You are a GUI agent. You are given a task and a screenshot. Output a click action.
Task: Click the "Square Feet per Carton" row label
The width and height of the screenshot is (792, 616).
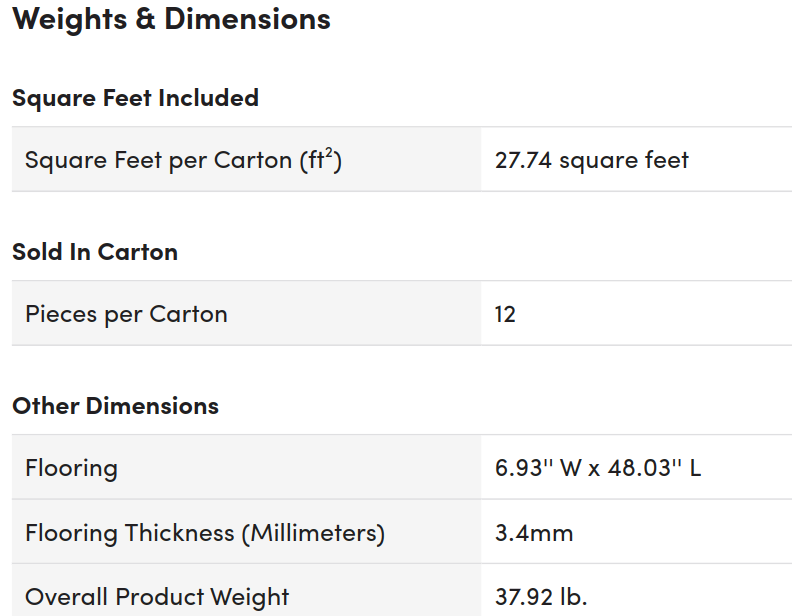[158, 160]
